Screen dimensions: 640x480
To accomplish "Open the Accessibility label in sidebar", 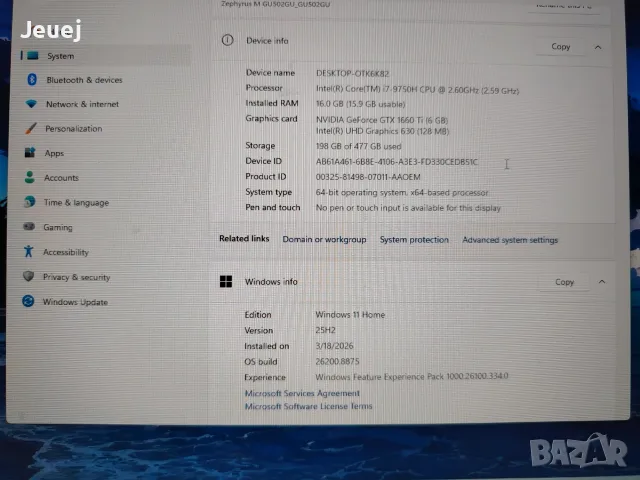I will 66,252.
